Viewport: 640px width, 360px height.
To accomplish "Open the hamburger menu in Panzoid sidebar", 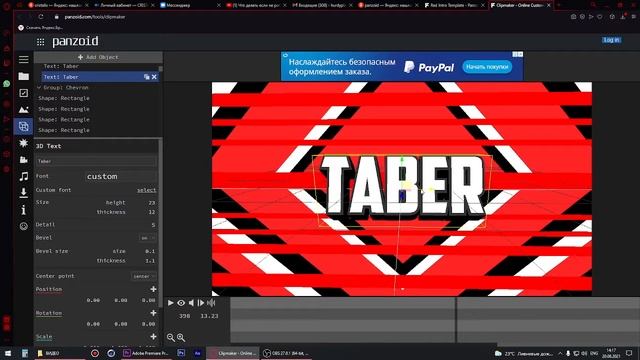I will 24,60.
